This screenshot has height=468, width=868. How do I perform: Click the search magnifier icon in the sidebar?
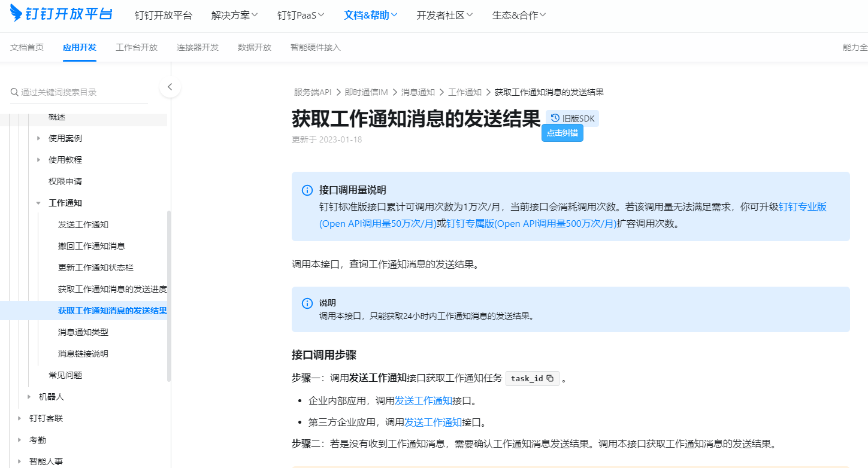click(14, 92)
